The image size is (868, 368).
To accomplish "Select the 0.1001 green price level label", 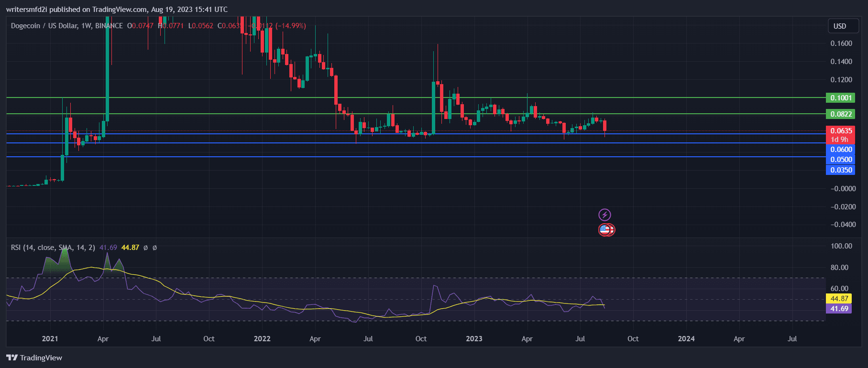I will coord(840,98).
